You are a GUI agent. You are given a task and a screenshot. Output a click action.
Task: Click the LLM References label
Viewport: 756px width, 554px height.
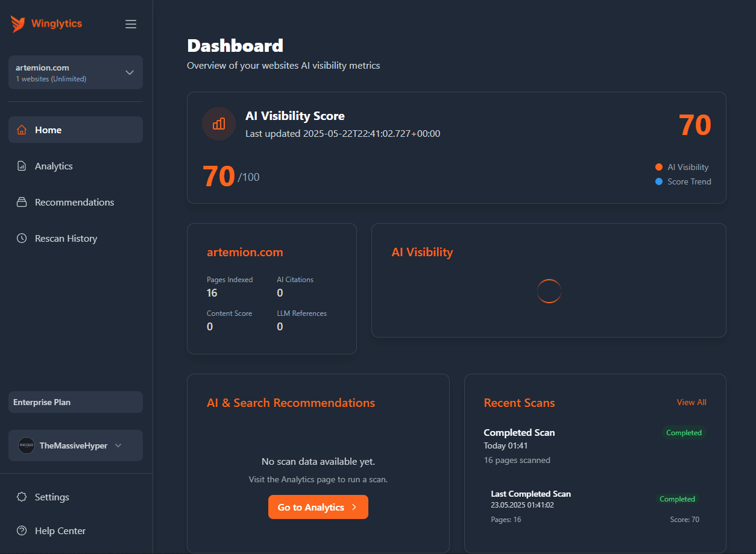[301, 313]
